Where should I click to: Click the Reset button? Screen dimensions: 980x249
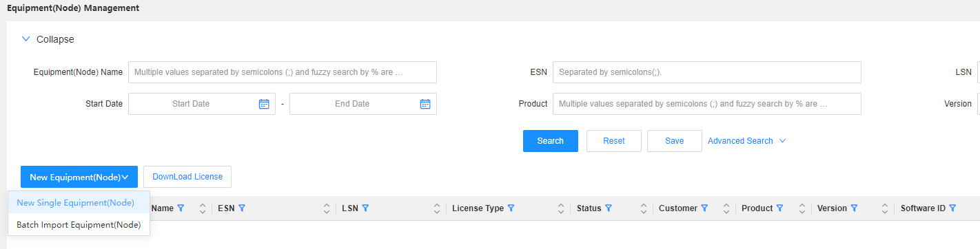[614, 141]
